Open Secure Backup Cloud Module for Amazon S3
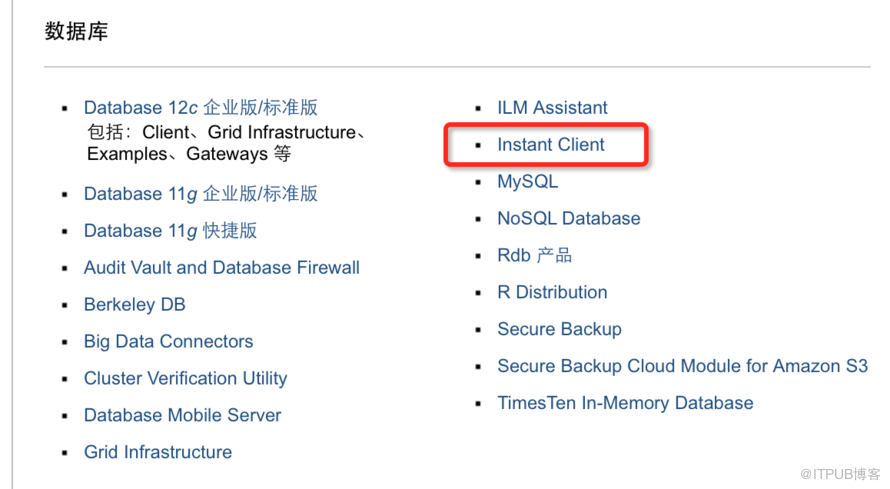The image size is (890, 489). coord(683,366)
